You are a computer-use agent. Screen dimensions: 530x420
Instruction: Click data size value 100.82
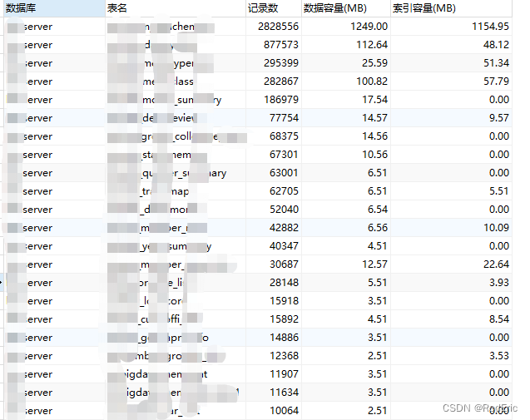pyautogui.click(x=372, y=82)
